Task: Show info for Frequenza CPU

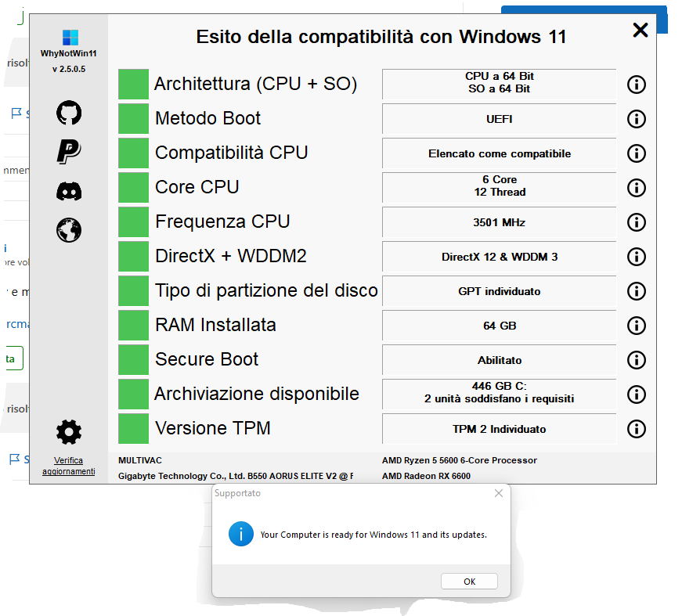Action: click(637, 222)
